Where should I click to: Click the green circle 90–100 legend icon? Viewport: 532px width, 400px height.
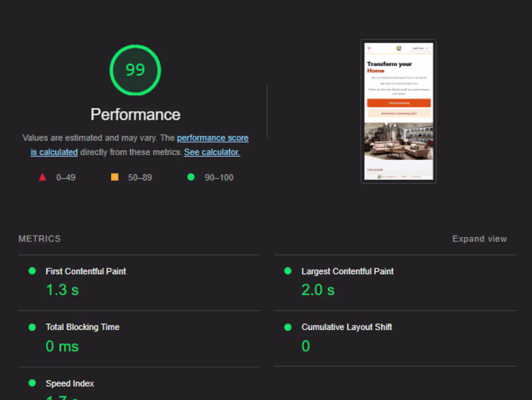point(191,177)
